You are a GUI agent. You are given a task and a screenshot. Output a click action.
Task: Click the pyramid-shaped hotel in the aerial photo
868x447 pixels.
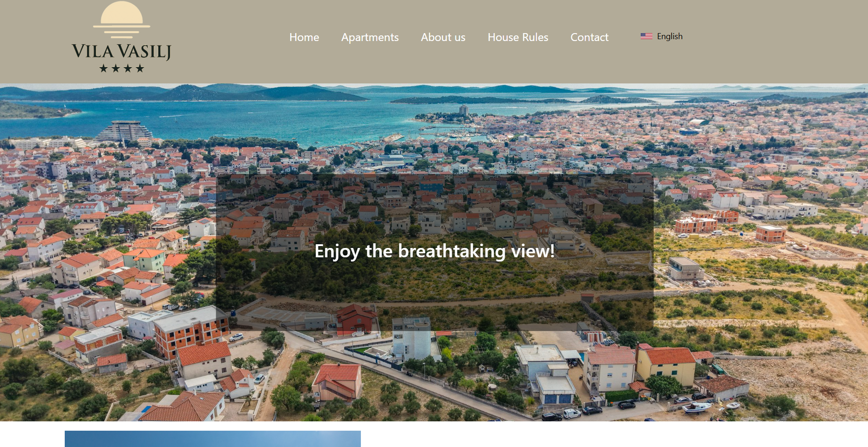pyautogui.click(x=124, y=130)
